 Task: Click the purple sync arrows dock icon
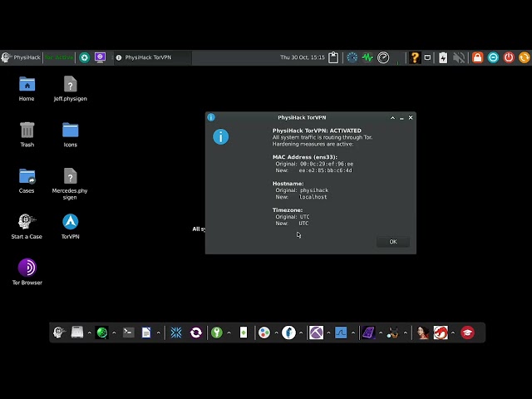pos(196,332)
